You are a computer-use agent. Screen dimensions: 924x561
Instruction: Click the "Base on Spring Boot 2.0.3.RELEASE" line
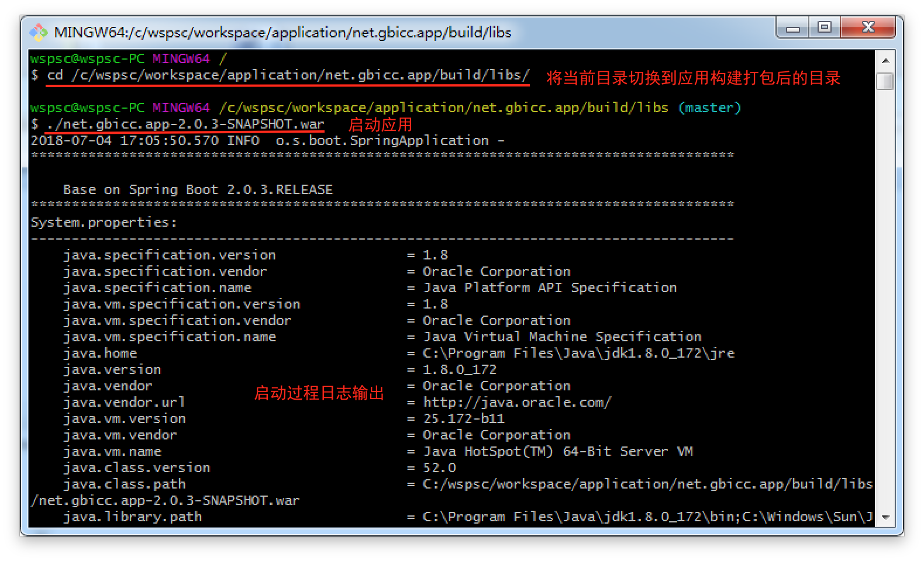tap(198, 189)
